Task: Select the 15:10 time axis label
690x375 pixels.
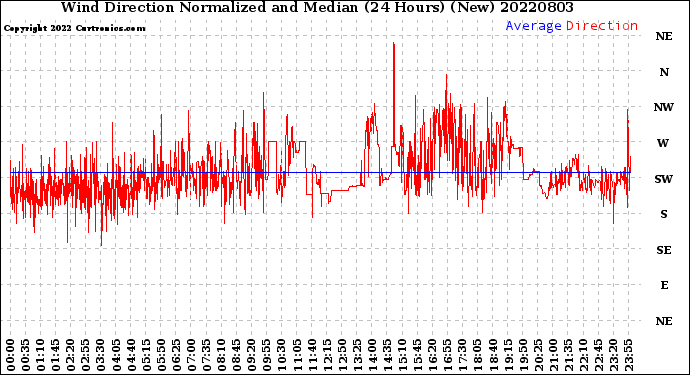Action: click(x=402, y=355)
